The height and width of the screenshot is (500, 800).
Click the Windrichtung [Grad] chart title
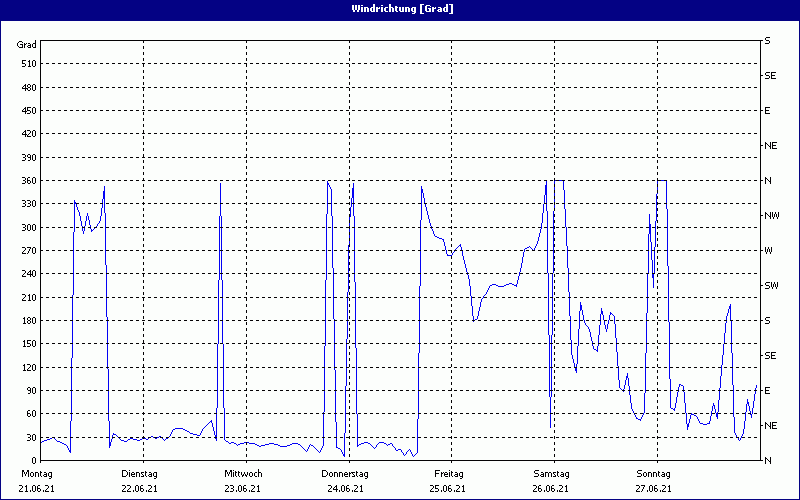click(400, 8)
